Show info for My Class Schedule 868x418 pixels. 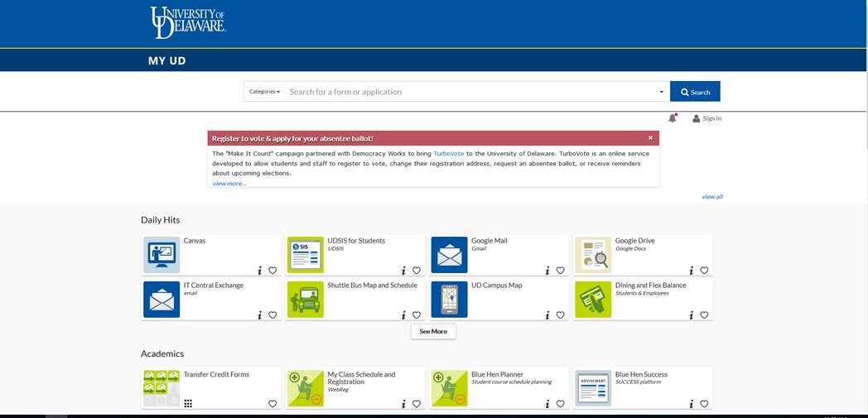click(403, 404)
